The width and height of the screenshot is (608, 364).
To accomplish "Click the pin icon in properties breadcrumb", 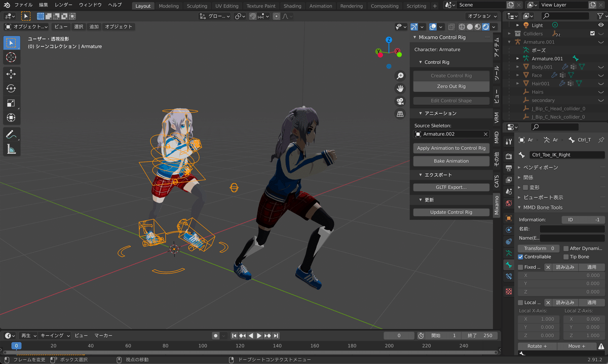I will pos(601,140).
